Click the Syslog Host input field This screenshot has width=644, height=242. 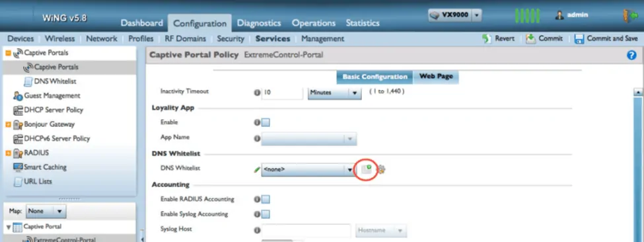306,230
